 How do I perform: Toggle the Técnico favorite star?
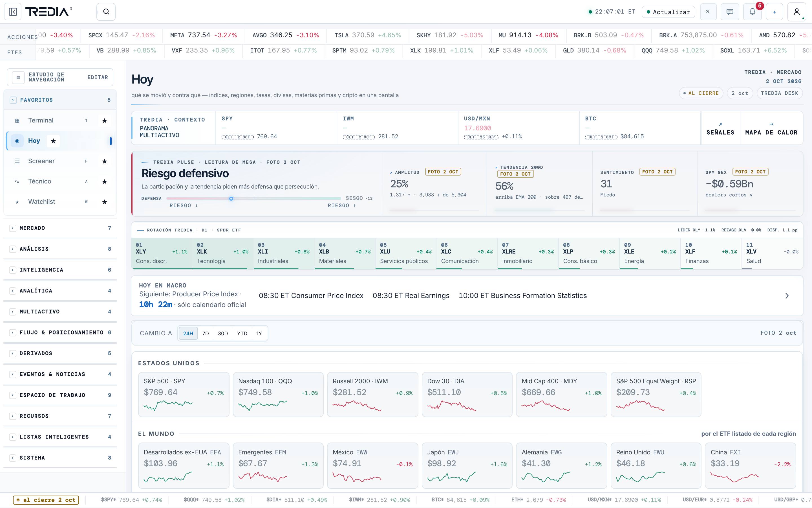104,181
